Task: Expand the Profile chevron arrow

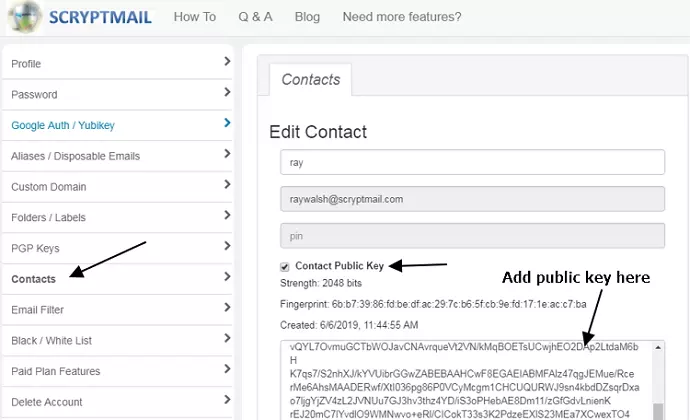Action: coord(227,62)
